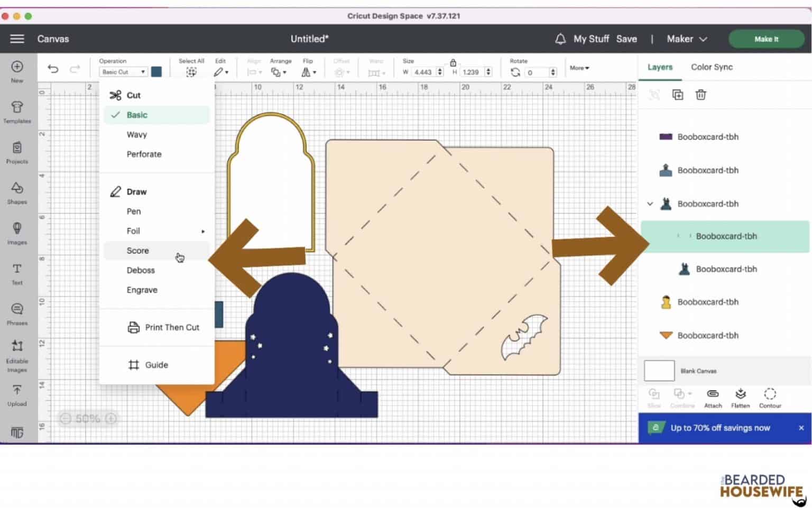Collapse the Booboxcard-tbh layer group
812x516 pixels.
pyautogui.click(x=650, y=204)
